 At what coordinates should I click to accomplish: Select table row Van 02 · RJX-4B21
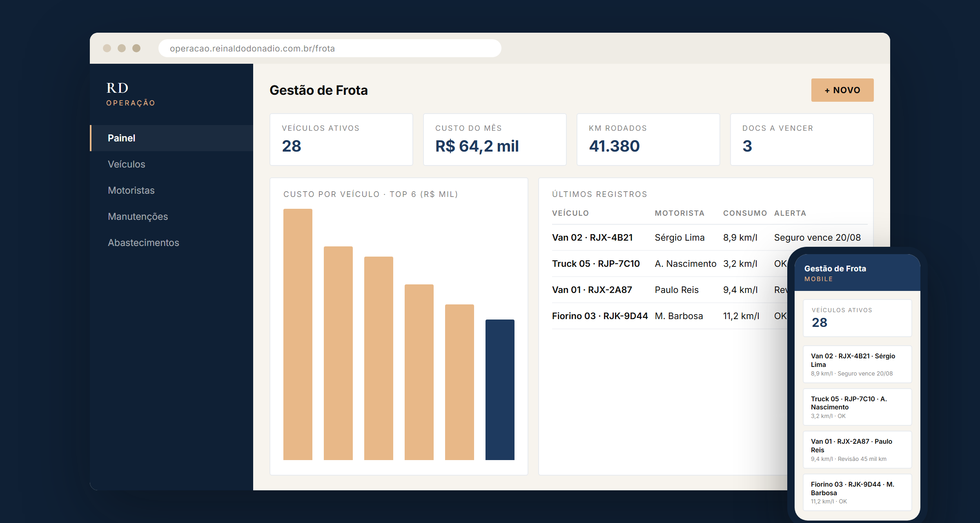click(710, 238)
